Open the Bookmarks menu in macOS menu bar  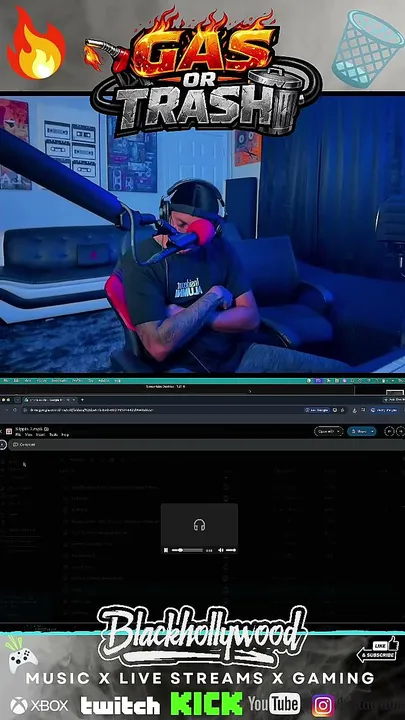59,381
